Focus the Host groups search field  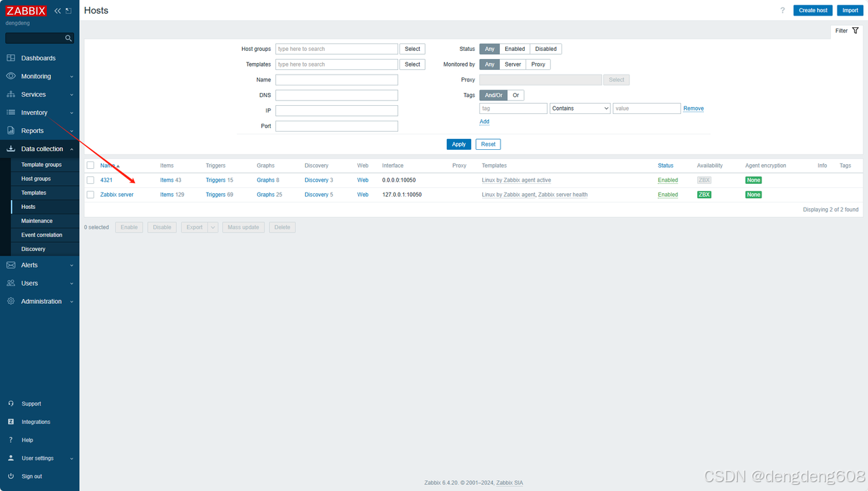[337, 49]
